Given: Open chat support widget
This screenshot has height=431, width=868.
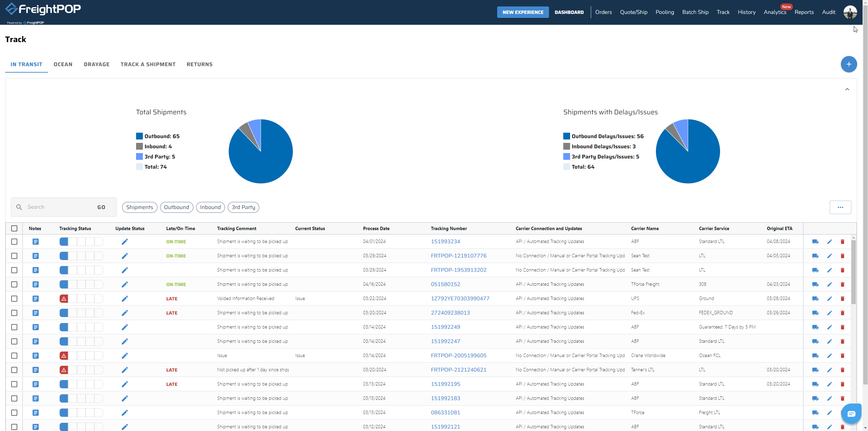Looking at the screenshot, I should (851, 414).
